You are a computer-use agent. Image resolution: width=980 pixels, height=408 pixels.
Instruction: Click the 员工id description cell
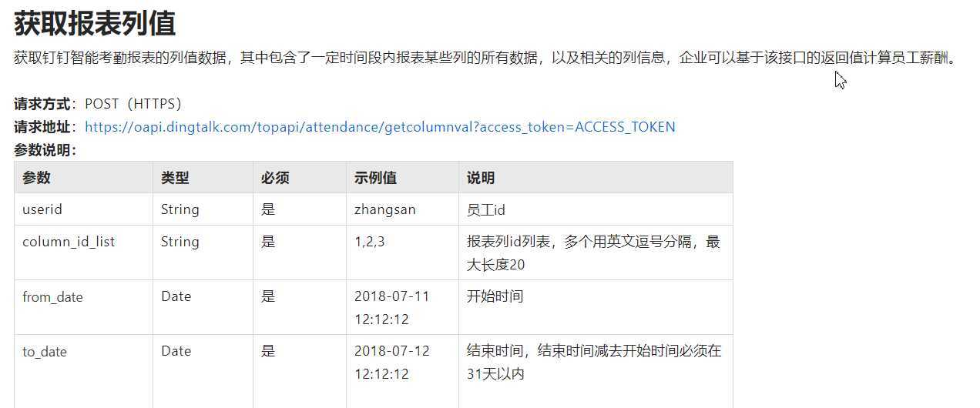point(486,209)
